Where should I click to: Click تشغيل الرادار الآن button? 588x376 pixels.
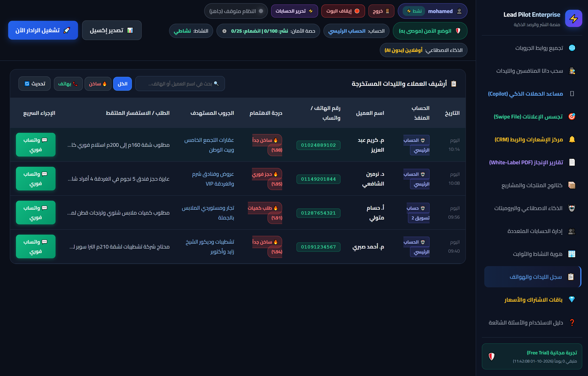(x=43, y=30)
